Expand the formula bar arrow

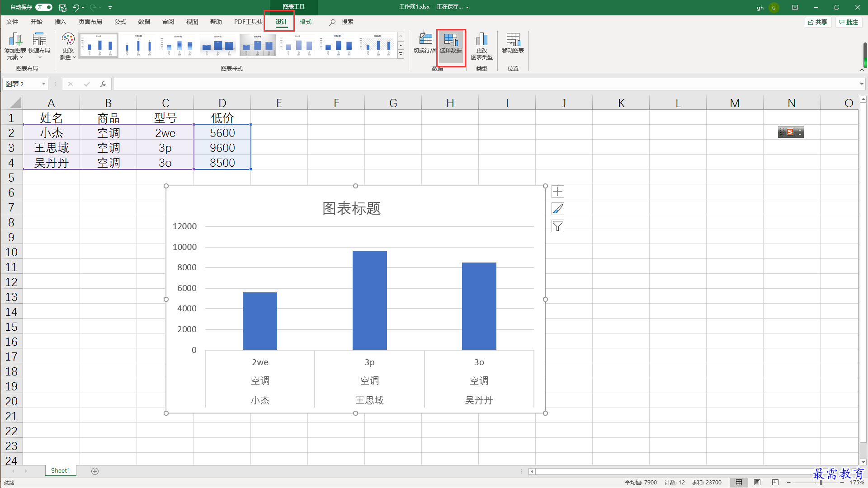coord(862,84)
